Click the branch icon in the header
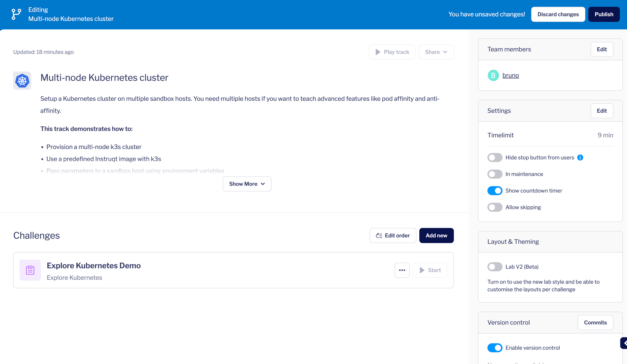627x364 pixels. pos(16,14)
